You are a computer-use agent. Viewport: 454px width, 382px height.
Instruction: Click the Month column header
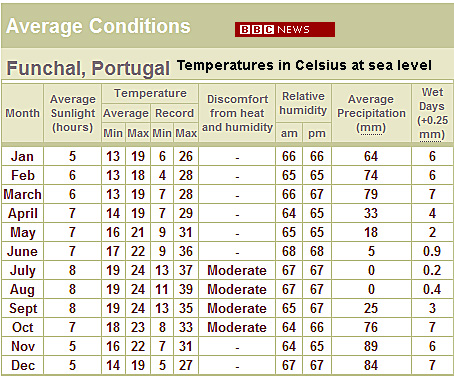[x=23, y=113]
